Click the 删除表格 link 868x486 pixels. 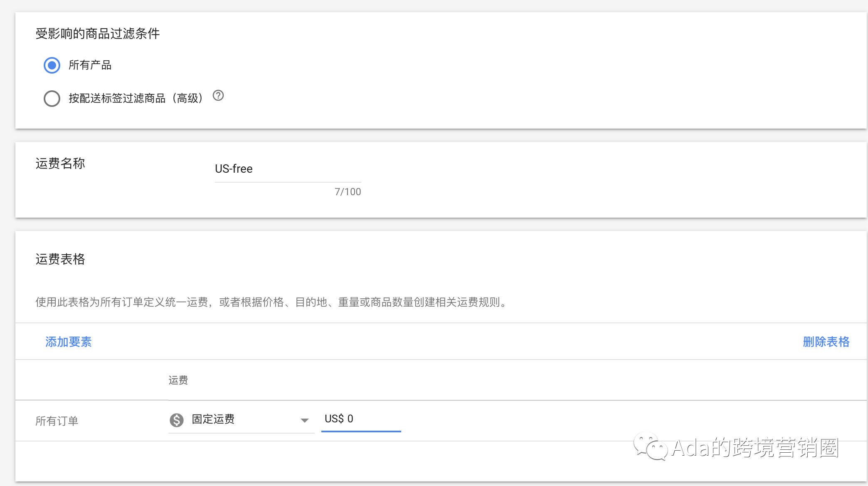point(826,342)
